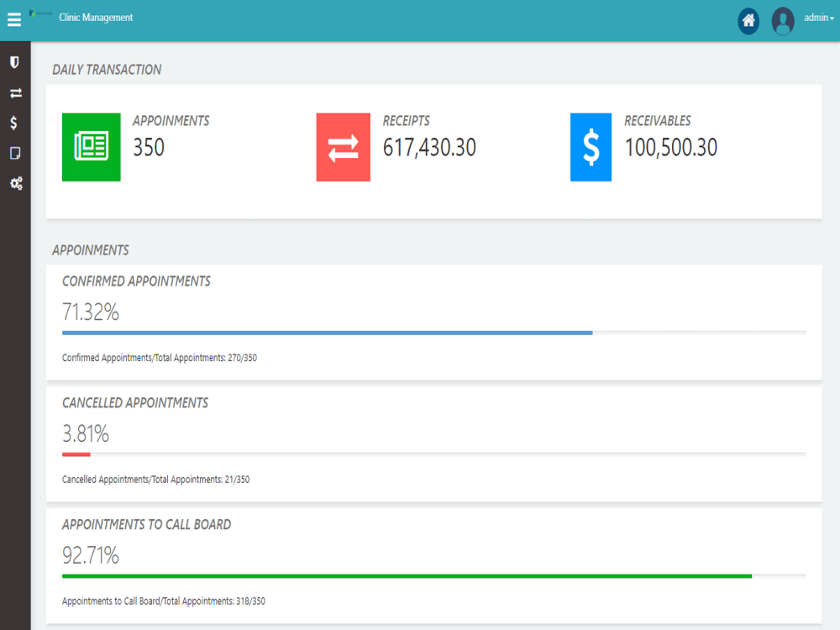The width and height of the screenshot is (840, 630).
Task: Click the text ending in 270/350
Action: (160, 358)
